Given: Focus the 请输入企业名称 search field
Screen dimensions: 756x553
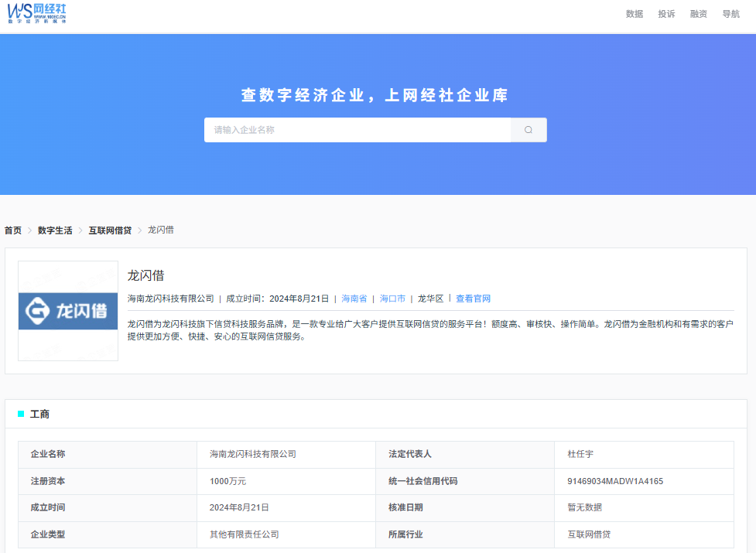Looking at the screenshot, I should tap(357, 130).
